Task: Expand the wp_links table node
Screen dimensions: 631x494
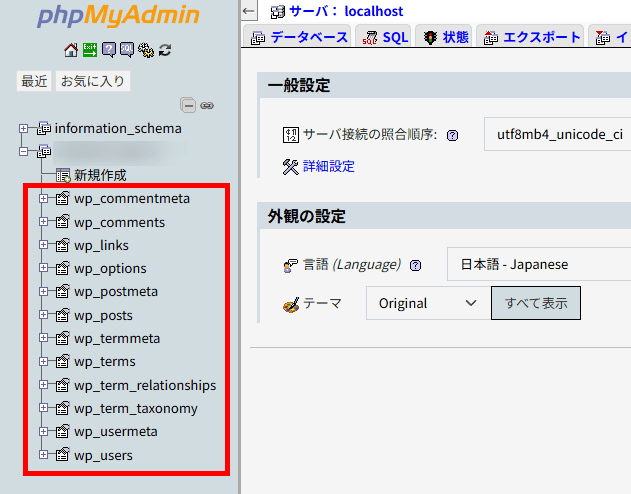Action: pyautogui.click(x=43, y=245)
